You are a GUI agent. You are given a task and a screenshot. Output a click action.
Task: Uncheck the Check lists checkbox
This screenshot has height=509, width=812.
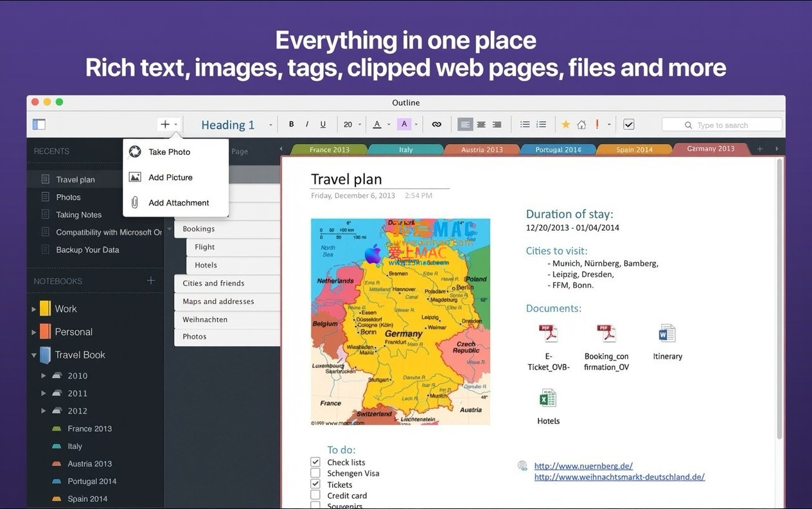click(x=315, y=462)
